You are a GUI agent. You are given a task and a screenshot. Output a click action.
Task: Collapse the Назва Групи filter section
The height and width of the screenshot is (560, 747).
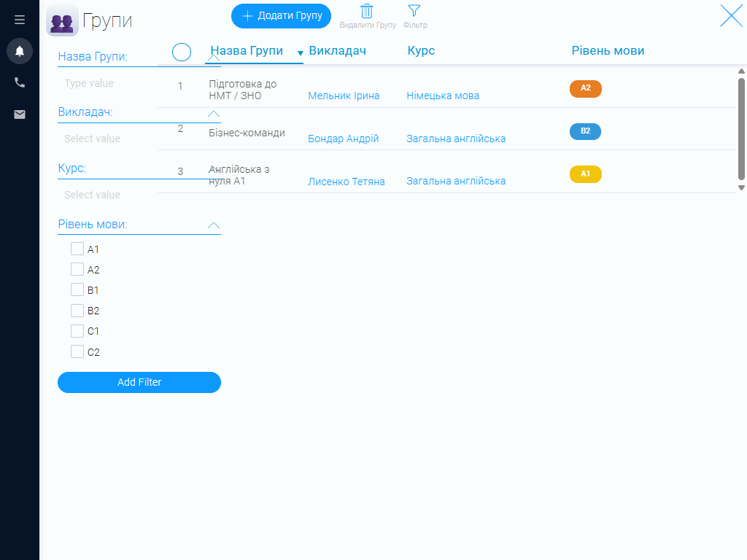click(214, 58)
